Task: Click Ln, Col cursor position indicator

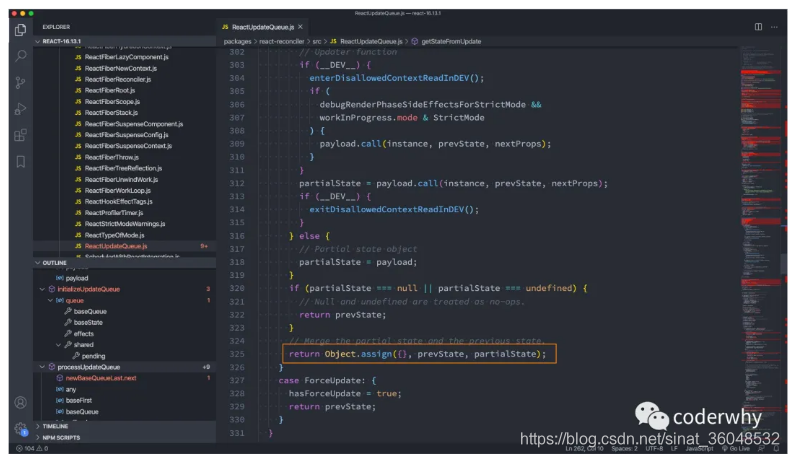Action: [x=584, y=448]
